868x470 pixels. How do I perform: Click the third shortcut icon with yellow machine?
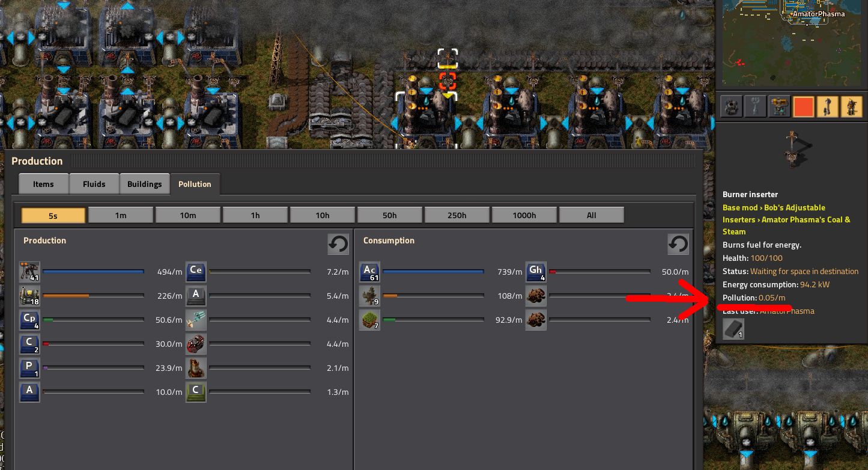click(779, 106)
